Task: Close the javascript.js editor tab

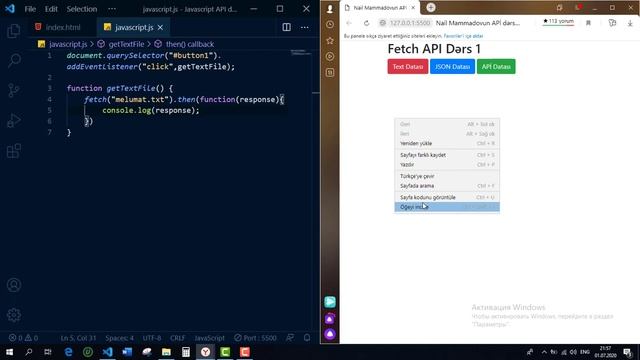Action: 160,27
